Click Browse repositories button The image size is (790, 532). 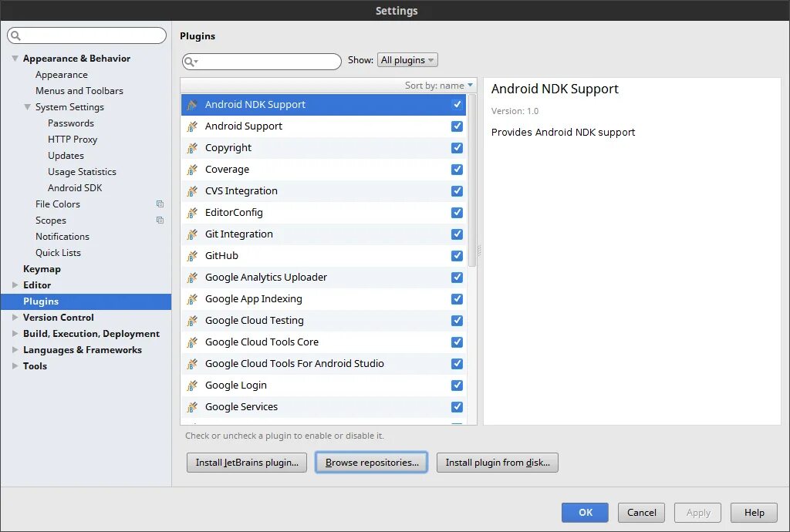click(x=372, y=463)
